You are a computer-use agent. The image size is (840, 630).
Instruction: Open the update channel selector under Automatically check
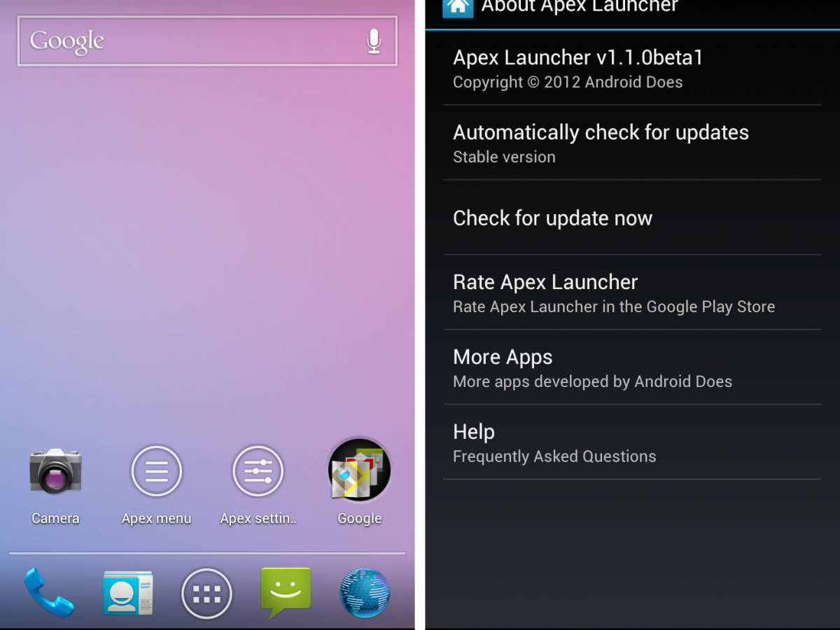(630, 143)
